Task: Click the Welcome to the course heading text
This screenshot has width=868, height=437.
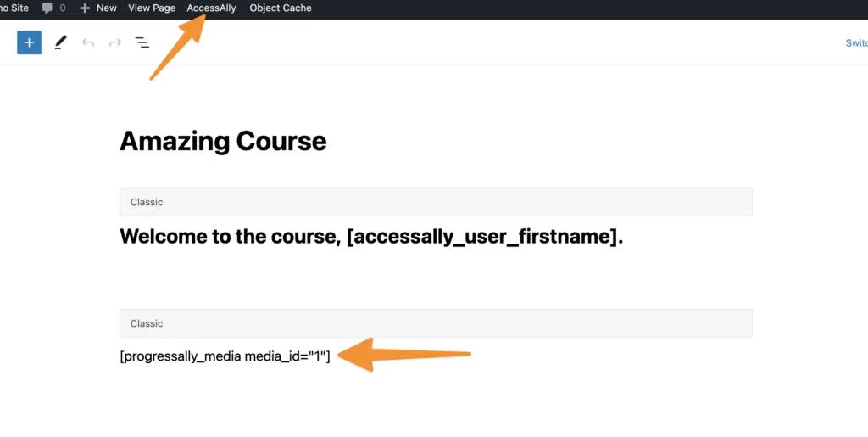Action: (x=371, y=237)
